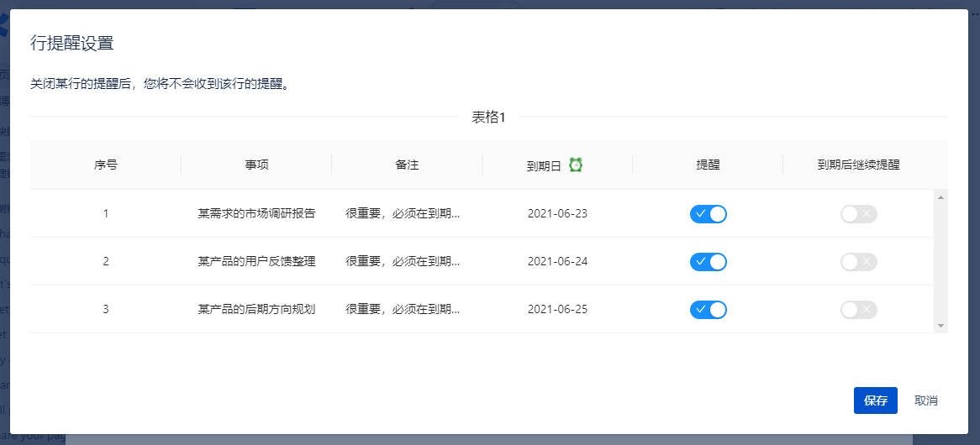Click the table scrollbar up arrow

click(940, 197)
